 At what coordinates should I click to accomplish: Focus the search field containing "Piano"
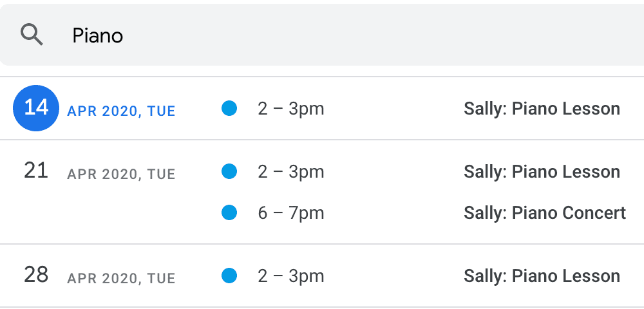[x=322, y=35]
